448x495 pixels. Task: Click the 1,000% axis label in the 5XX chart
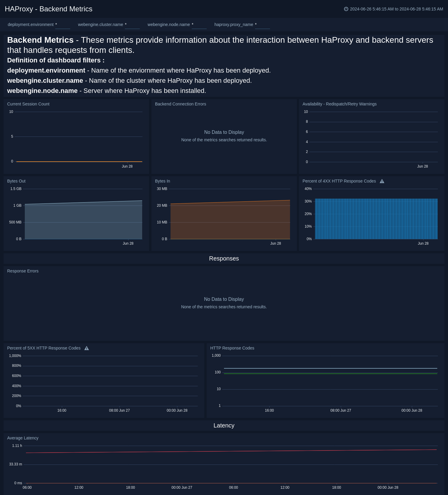(15, 356)
